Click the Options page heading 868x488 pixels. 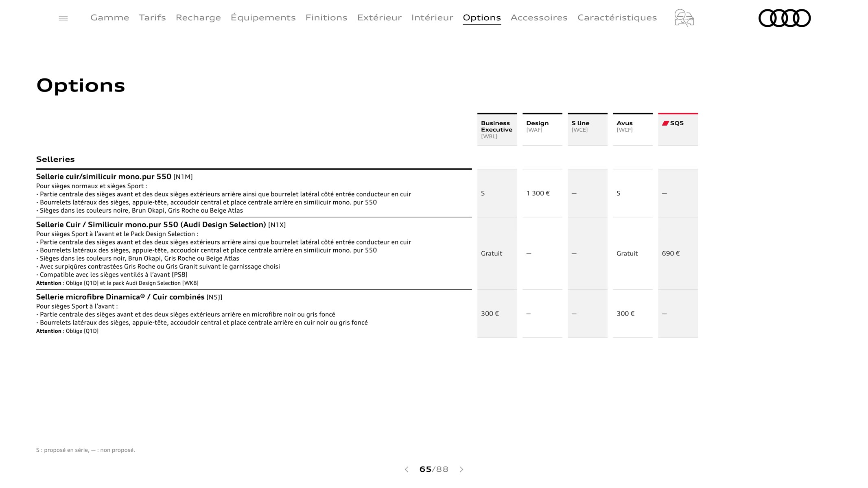[x=81, y=86]
